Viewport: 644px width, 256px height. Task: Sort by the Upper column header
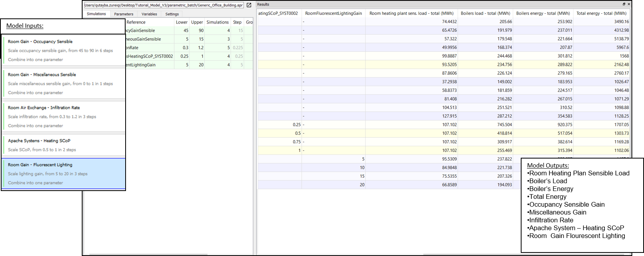[x=197, y=22]
